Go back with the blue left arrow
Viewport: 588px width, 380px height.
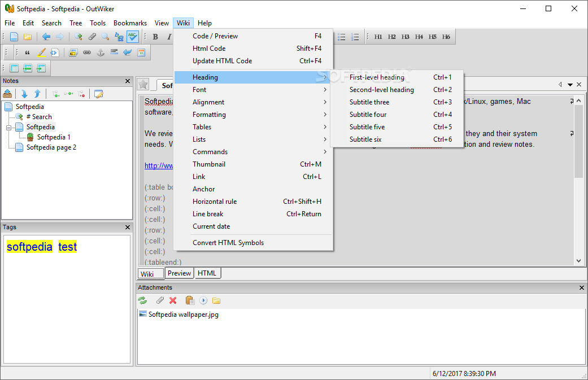pyautogui.click(x=46, y=37)
